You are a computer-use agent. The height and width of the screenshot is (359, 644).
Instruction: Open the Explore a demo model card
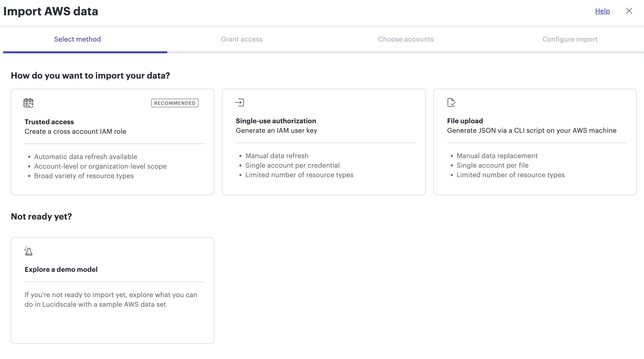click(x=112, y=290)
